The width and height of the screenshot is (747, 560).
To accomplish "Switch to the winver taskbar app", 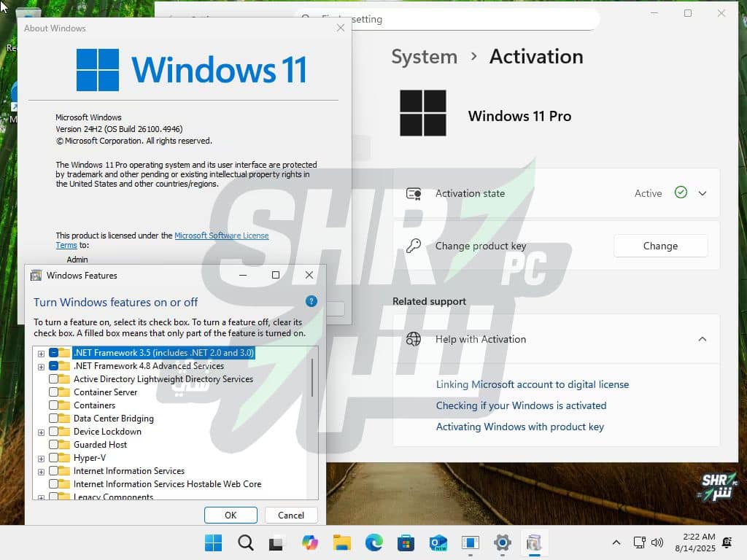I will coord(471,542).
